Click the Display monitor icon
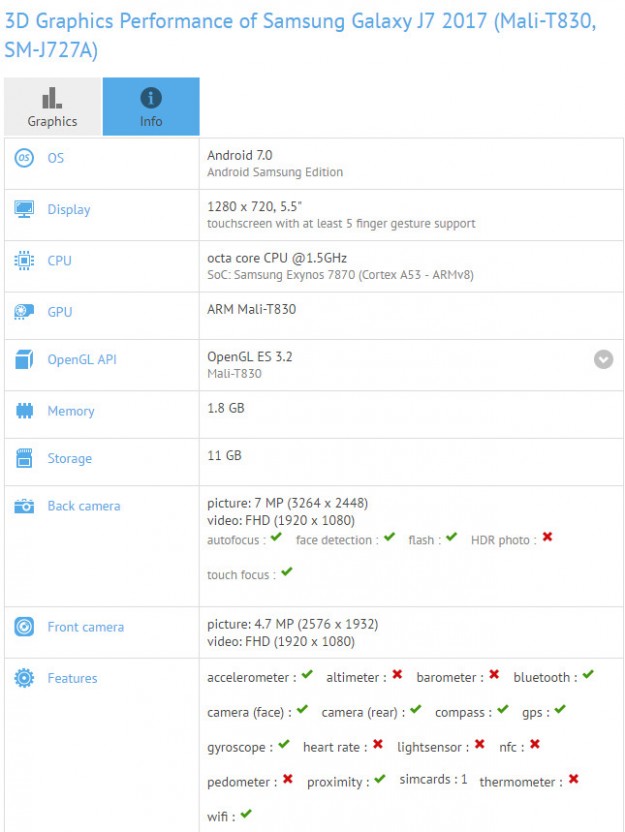625x832 pixels. coord(24,209)
